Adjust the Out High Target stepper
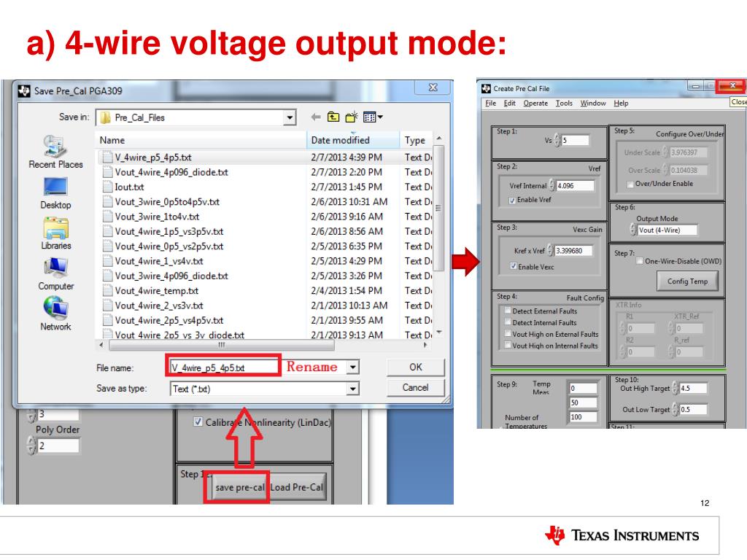 (675, 388)
